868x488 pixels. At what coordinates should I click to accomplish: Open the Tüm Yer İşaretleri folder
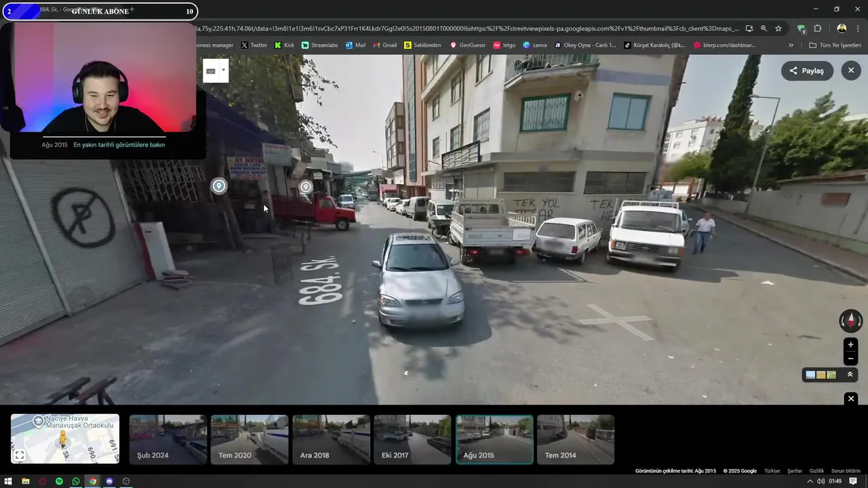click(834, 45)
